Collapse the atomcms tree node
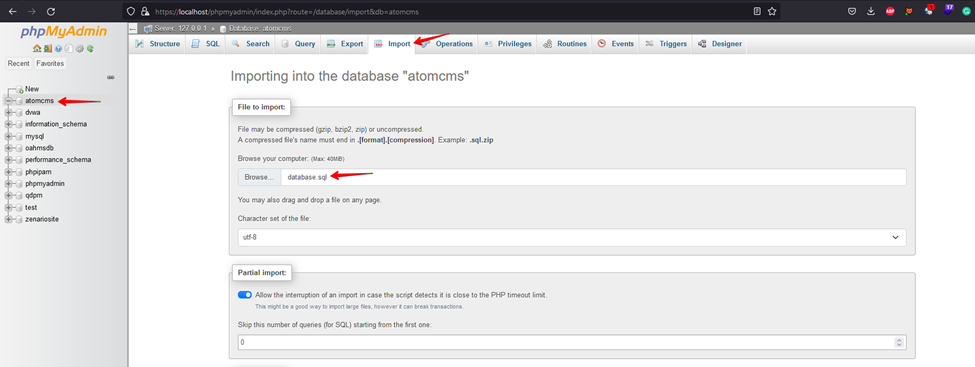975x367 pixels. [x=8, y=101]
